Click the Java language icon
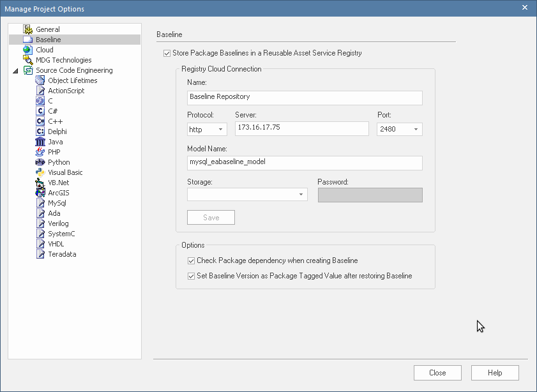 (40, 142)
